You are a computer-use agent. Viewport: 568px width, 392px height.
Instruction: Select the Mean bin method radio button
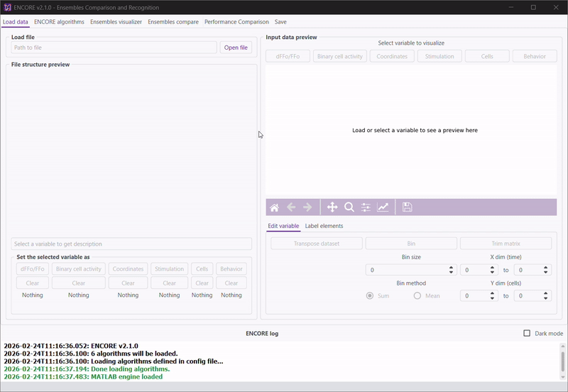pyautogui.click(x=417, y=295)
